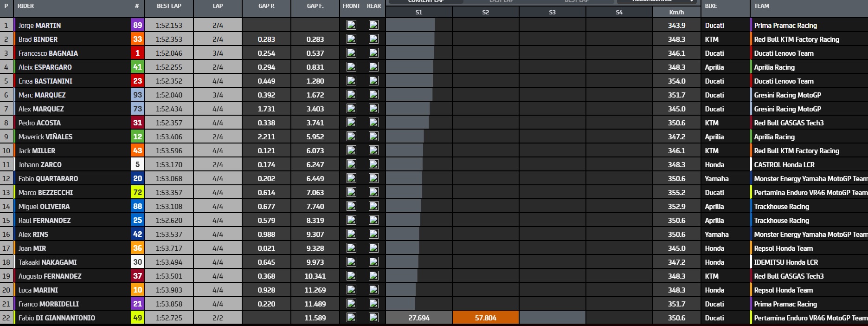Sort by the RIDER column header
Viewport: 868px width, 326px height.
(x=26, y=6)
